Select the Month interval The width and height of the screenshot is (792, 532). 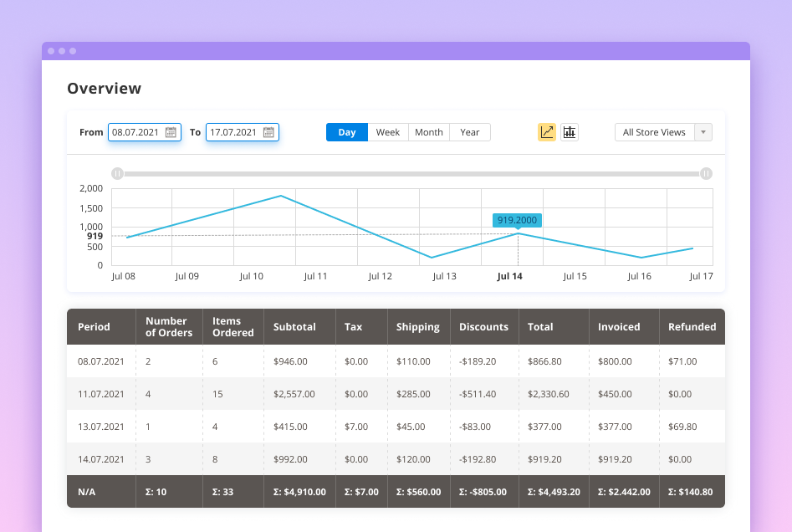coord(428,131)
